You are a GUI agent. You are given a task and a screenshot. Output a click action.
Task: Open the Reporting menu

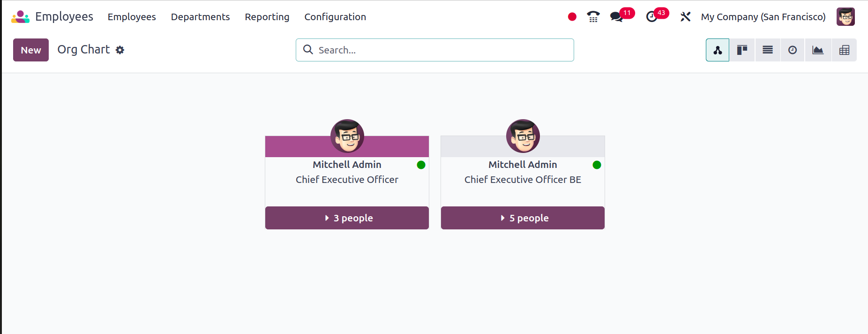tap(267, 17)
